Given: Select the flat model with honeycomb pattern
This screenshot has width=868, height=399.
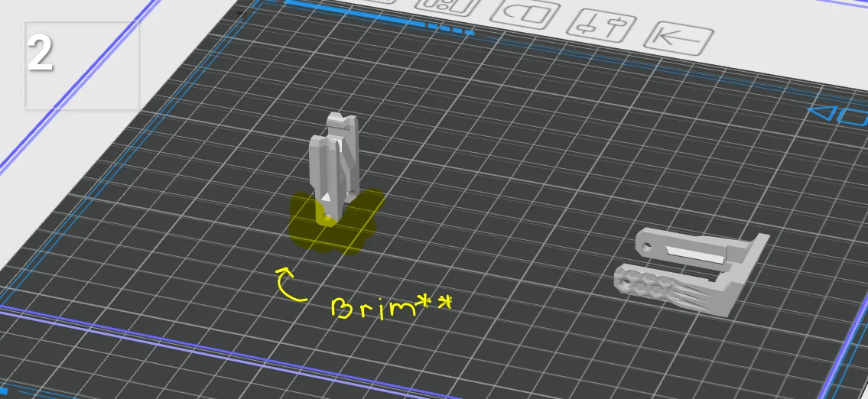Looking at the screenshot, I should 692,271.
